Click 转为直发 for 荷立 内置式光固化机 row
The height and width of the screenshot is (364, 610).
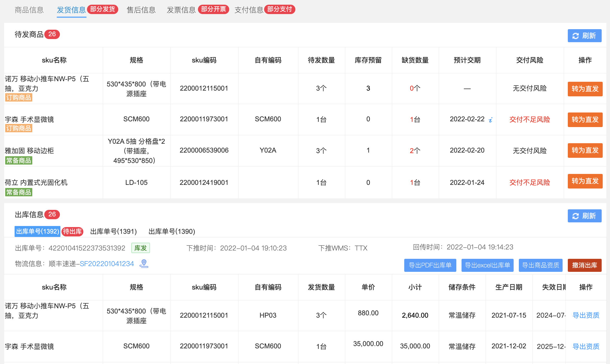585,181
